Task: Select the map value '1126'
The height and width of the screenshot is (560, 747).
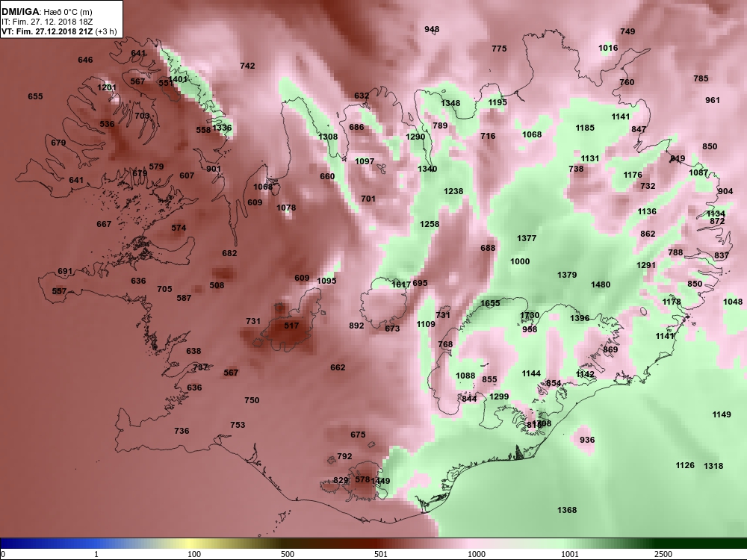Action: click(x=684, y=465)
